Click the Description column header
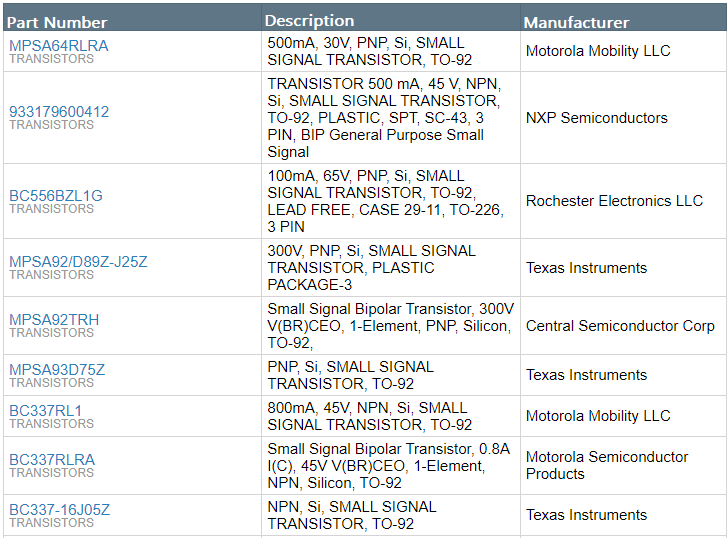Viewport: 727px width, 538px height. [x=310, y=21]
